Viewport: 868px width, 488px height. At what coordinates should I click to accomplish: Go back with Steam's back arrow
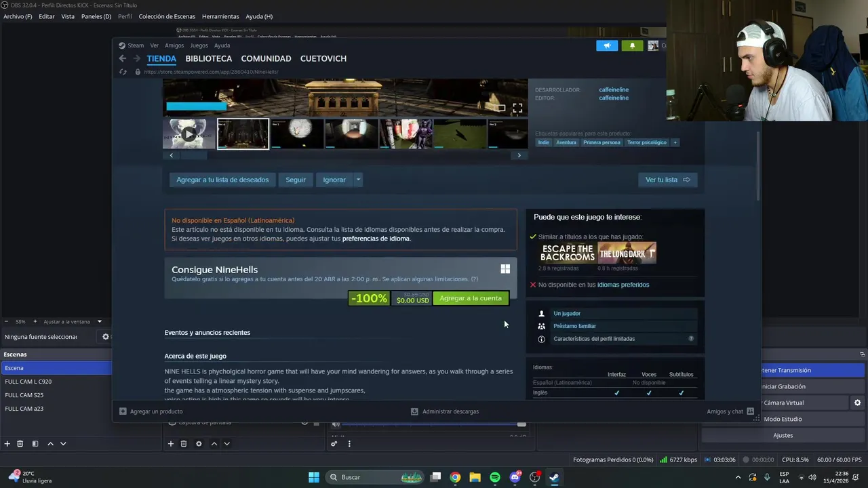tap(123, 58)
